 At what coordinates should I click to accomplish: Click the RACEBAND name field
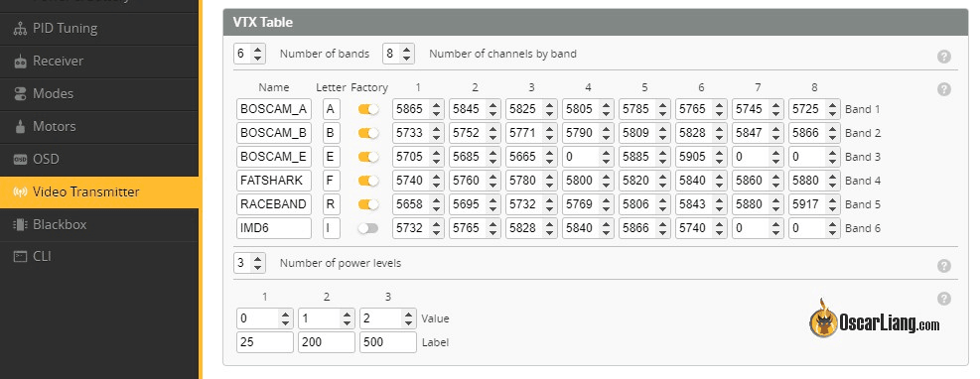274,204
